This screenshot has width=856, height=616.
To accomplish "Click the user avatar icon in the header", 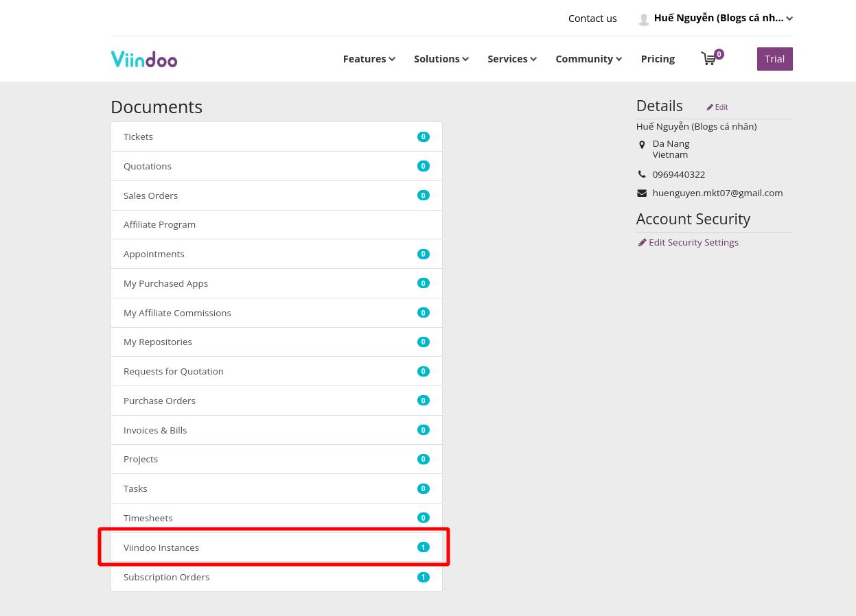I will point(643,19).
